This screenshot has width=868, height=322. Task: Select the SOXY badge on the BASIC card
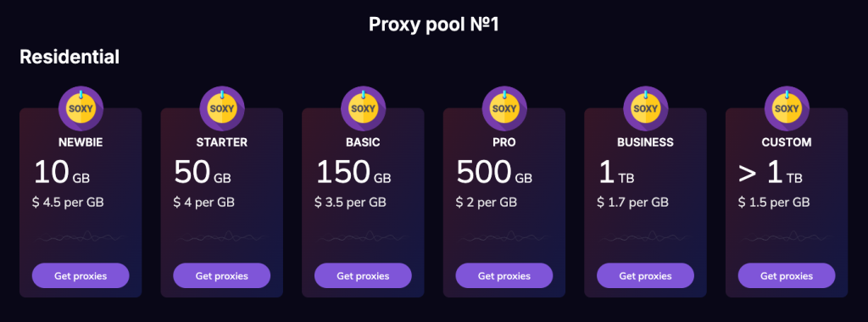[363, 108]
